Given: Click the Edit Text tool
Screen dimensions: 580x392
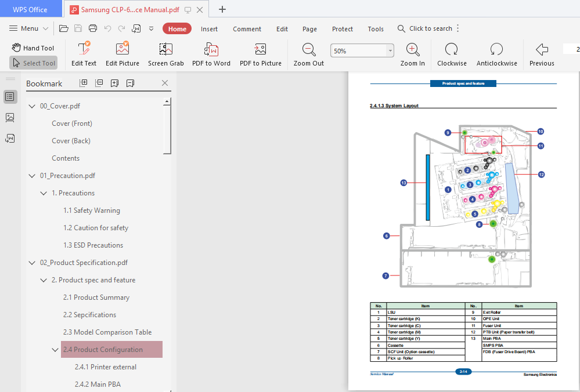Looking at the screenshot, I should [84, 54].
